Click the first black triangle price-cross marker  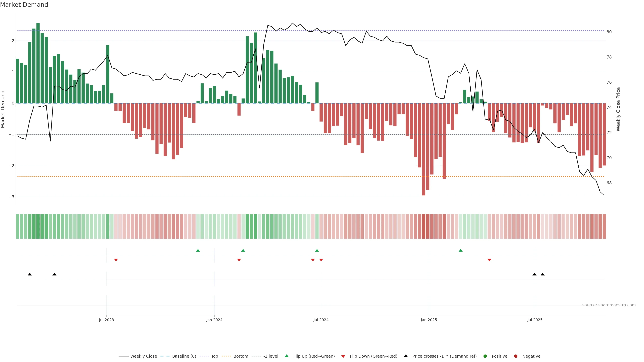[x=30, y=274]
